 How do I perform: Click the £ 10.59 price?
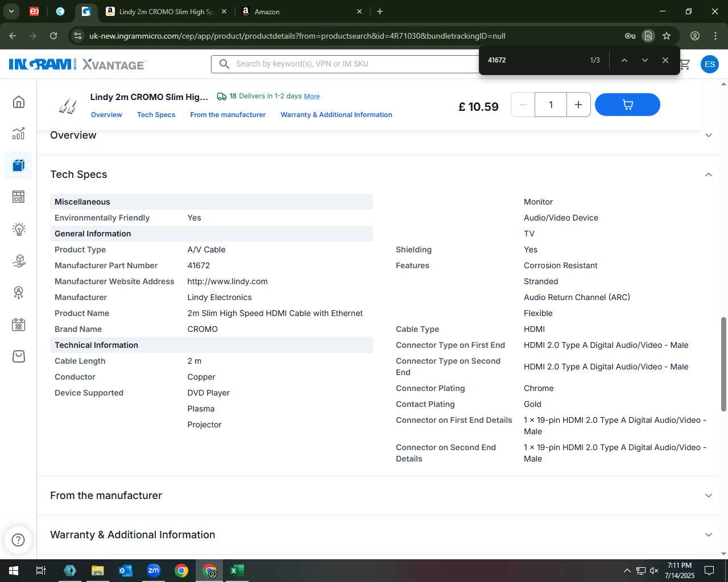pos(478,107)
